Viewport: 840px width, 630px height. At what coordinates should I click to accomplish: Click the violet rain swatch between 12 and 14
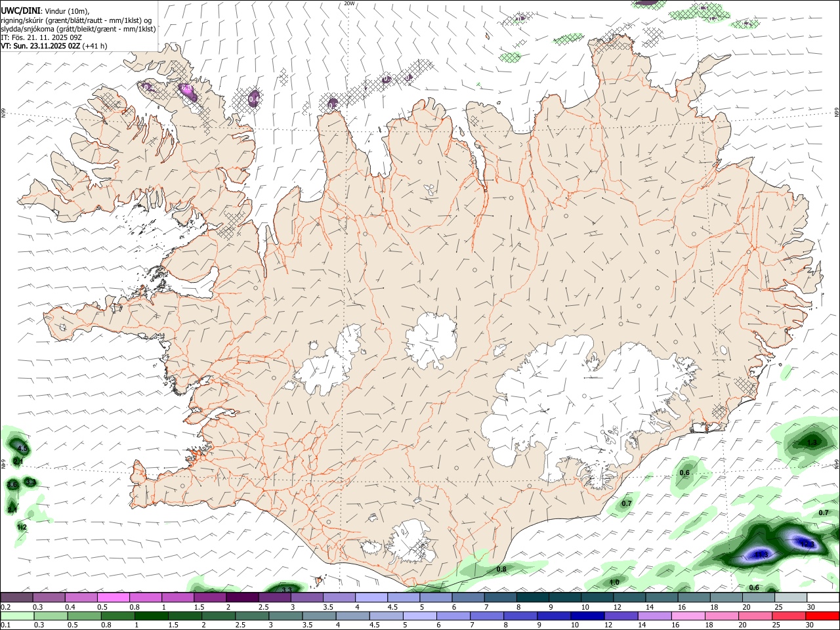621,616
